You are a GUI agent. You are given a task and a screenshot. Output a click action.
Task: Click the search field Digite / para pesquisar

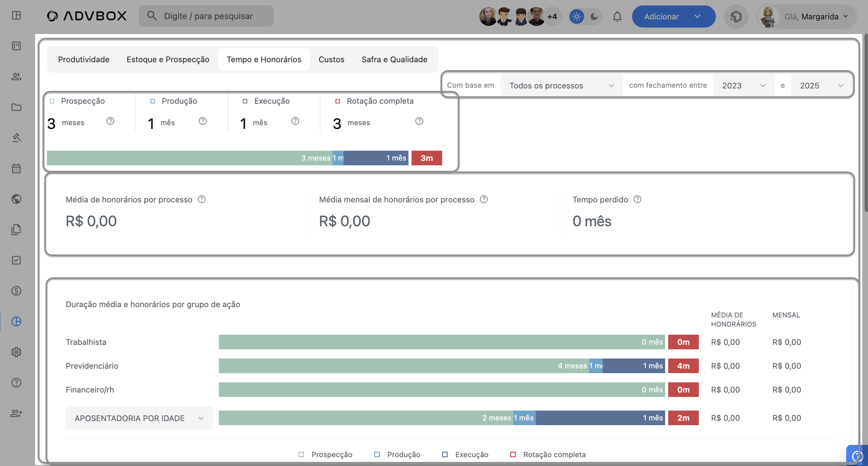tap(208, 16)
